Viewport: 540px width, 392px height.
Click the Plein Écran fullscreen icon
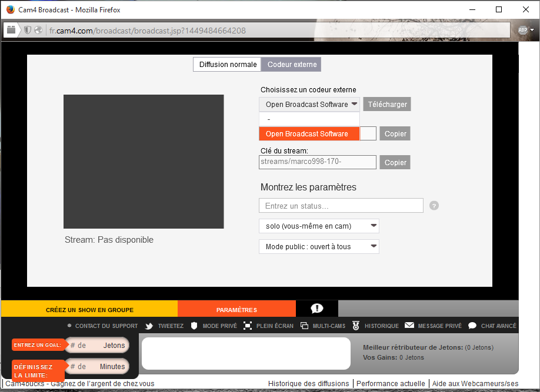(248, 326)
